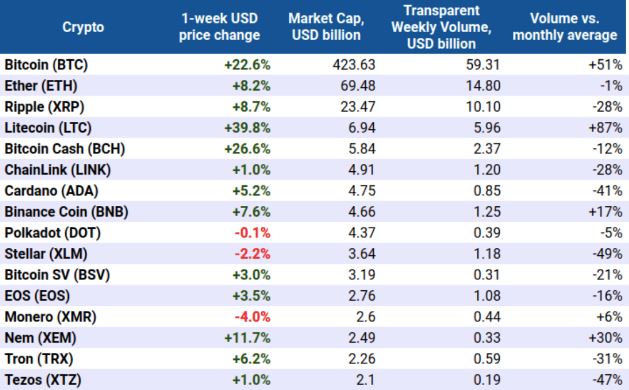Click Monero's -4.0% price change
Screen dimensions: 629x390
(x=253, y=317)
